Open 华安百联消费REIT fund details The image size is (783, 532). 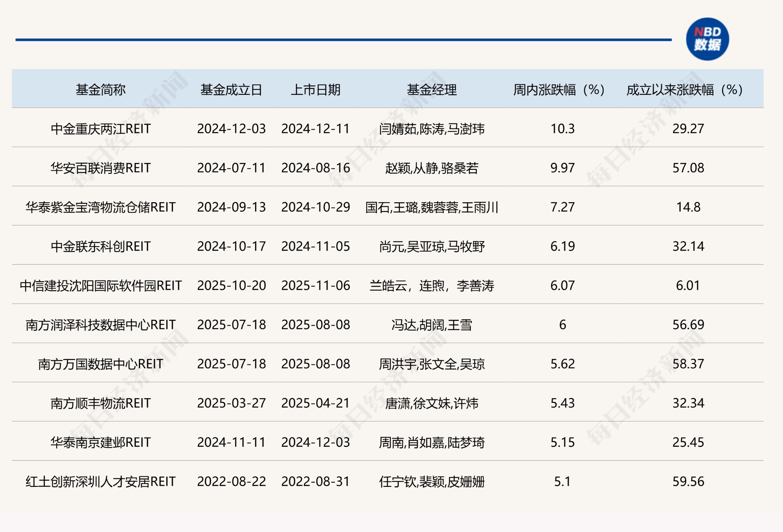pos(102,168)
